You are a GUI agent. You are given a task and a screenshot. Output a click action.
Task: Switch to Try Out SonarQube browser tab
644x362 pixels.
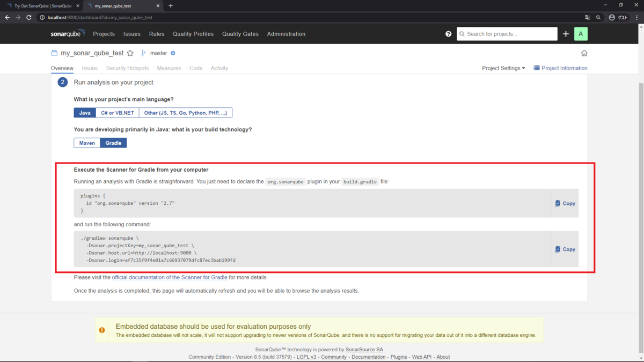[x=42, y=6]
